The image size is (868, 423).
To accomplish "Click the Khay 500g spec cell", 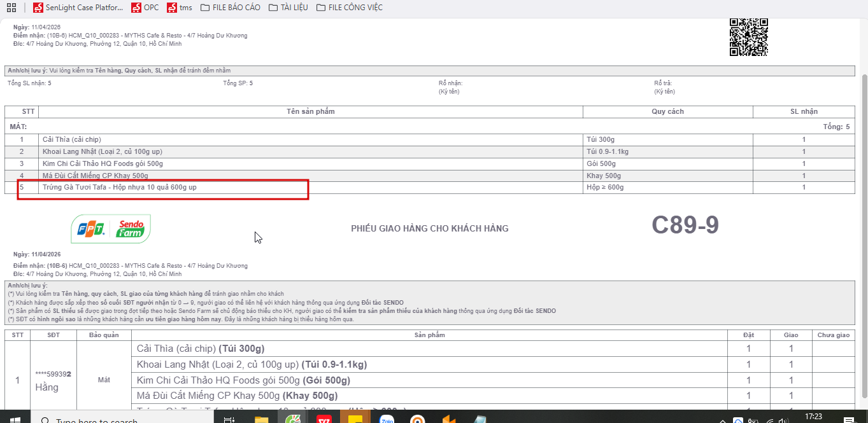I will (667, 176).
